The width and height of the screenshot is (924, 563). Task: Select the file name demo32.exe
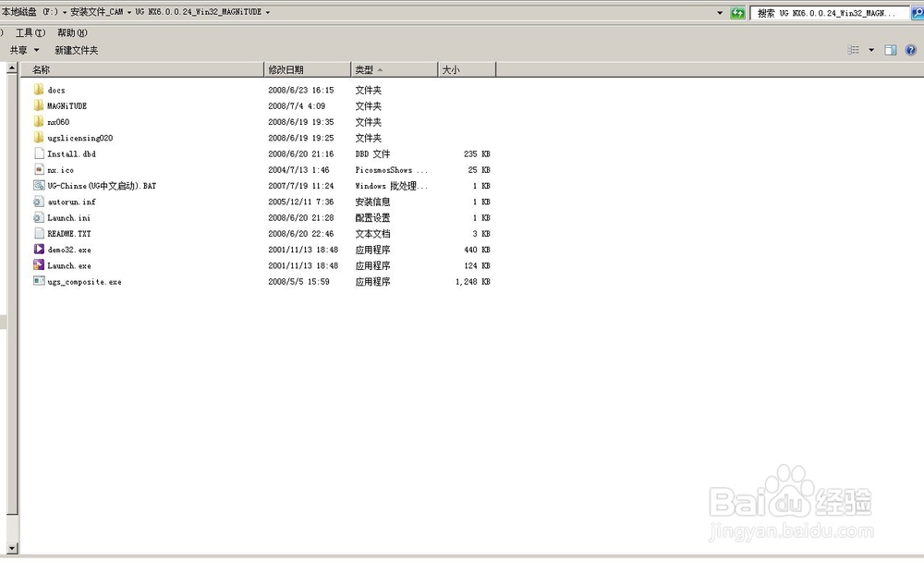coord(69,250)
